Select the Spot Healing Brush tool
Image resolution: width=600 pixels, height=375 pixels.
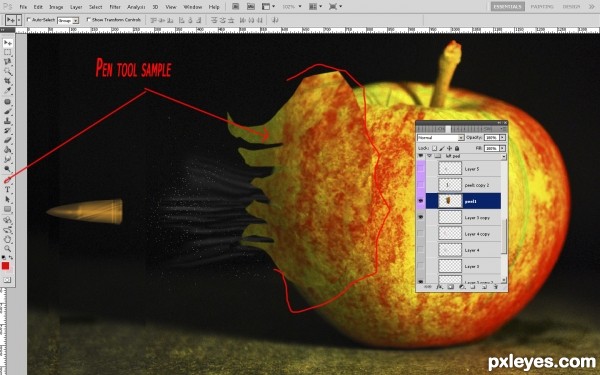(x=8, y=102)
